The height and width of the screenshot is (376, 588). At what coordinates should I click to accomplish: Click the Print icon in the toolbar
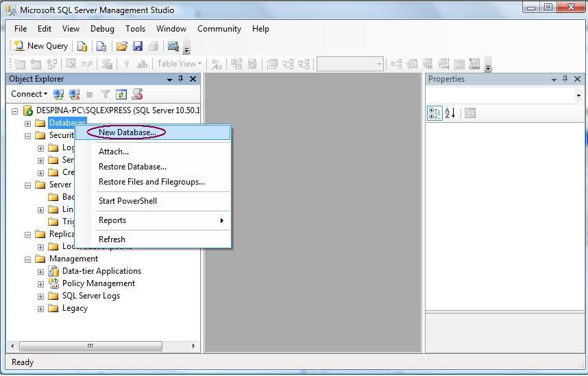pos(153,46)
